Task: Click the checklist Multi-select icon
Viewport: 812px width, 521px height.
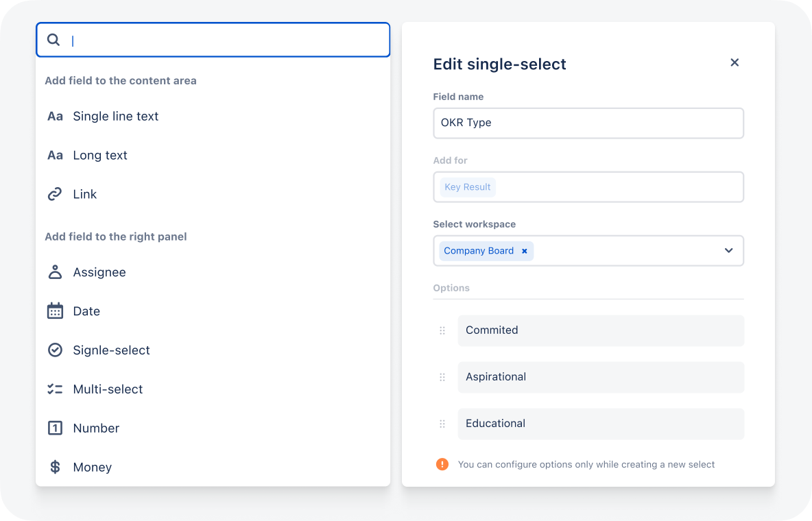Action: 55,389
